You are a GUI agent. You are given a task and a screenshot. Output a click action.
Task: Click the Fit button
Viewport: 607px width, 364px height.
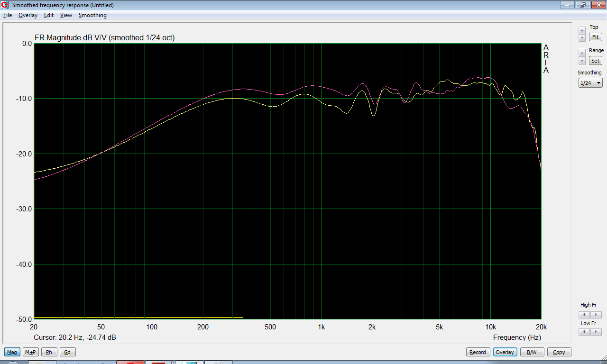click(x=595, y=37)
